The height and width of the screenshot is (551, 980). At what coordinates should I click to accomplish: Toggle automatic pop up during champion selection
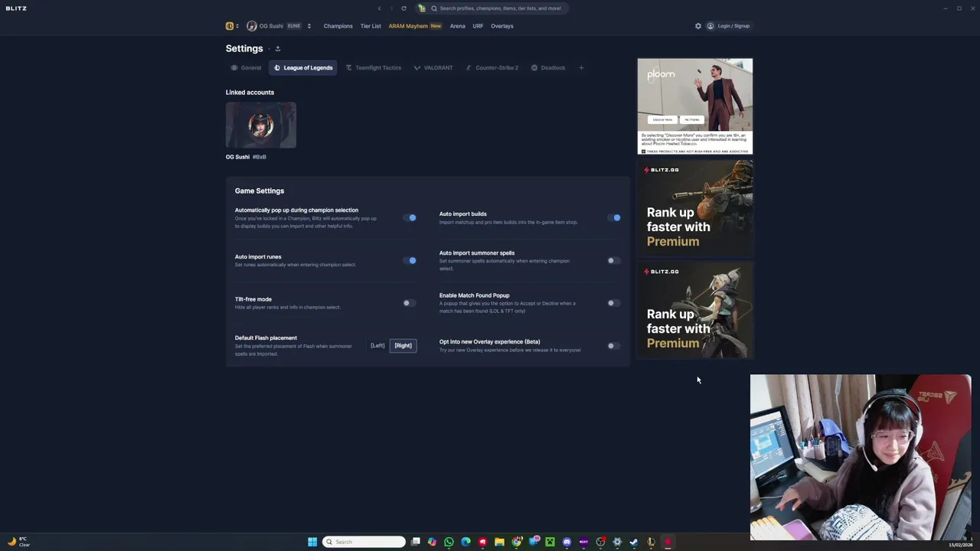410,218
